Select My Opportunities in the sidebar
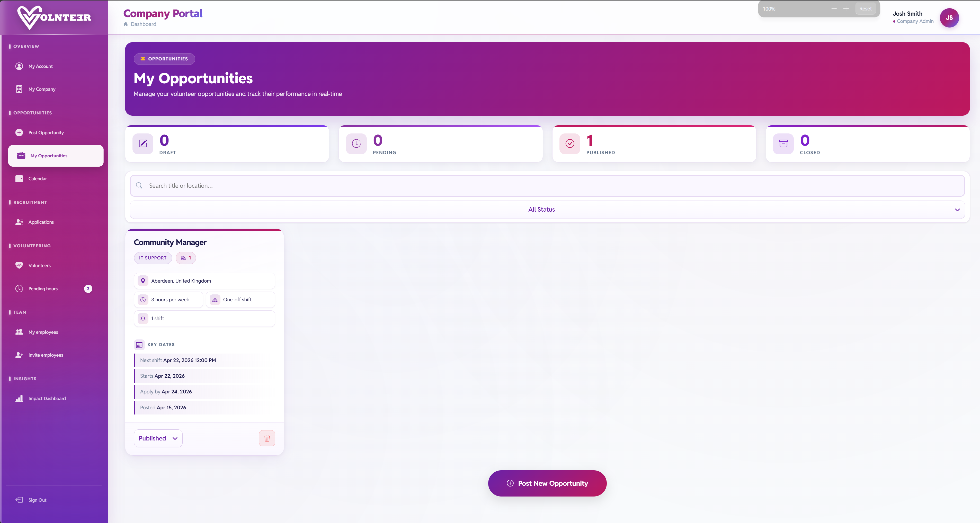The image size is (980, 523). 56,156
